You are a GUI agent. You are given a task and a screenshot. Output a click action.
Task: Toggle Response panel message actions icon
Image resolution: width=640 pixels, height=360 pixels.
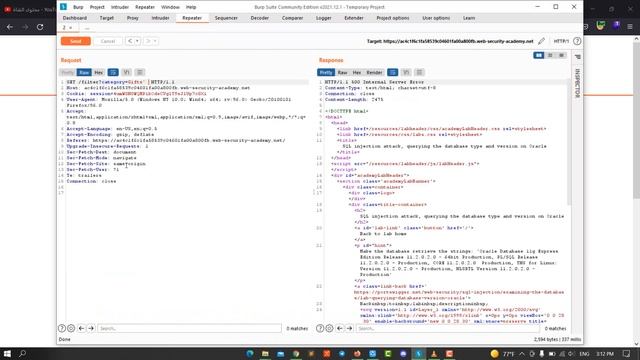pyautogui.click(x=393, y=72)
